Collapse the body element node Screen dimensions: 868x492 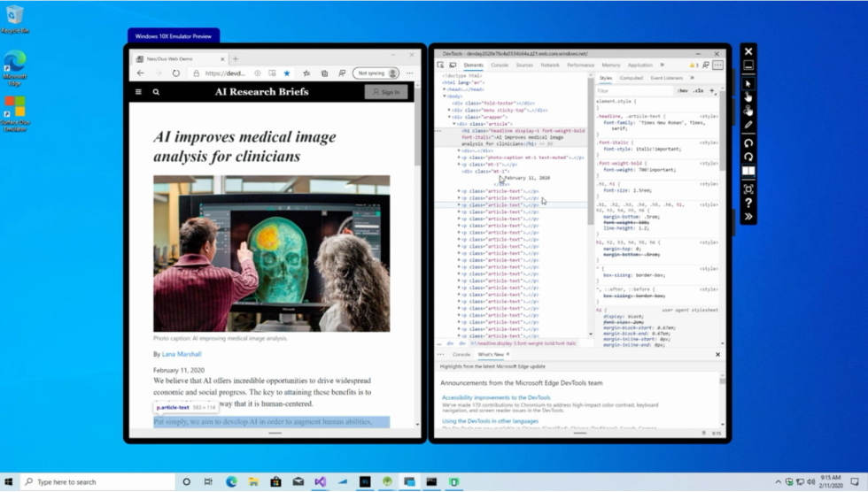tap(444, 96)
